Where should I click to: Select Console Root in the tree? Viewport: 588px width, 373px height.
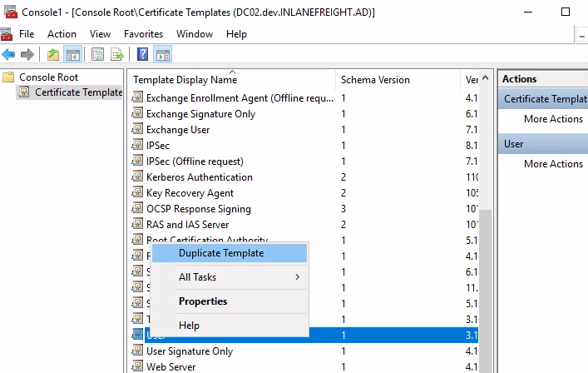point(48,77)
